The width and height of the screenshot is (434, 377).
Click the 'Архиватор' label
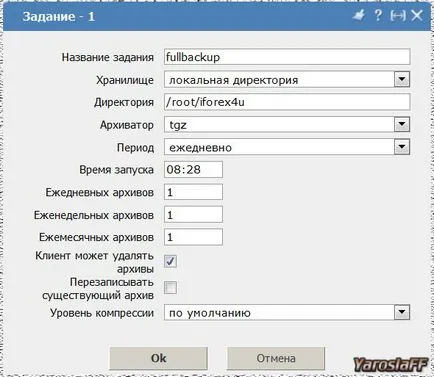127,125
